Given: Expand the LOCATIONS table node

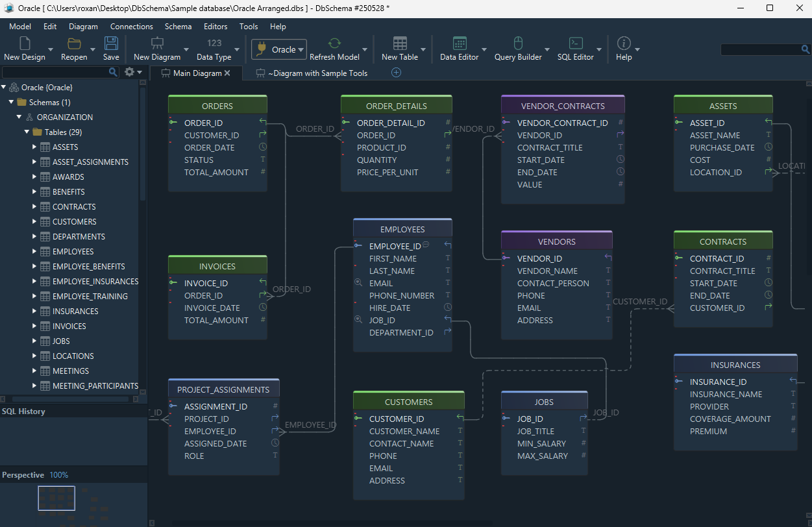Looking at the screenshot, I should coord(34,356).
